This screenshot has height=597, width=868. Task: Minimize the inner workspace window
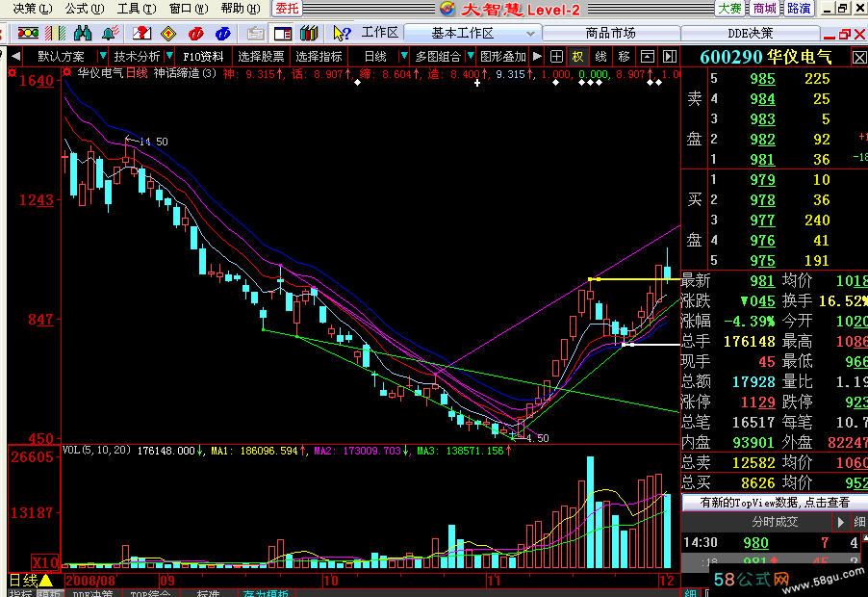(830, 36)
